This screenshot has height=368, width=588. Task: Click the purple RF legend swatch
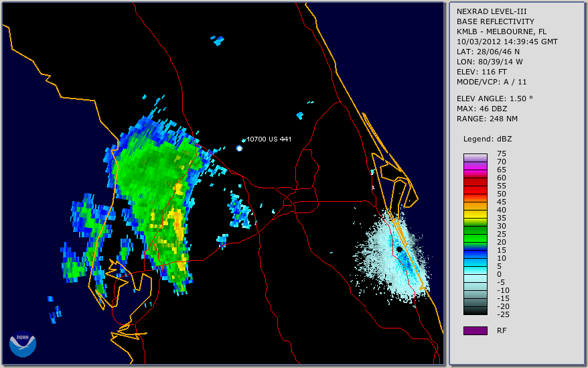[475, 330]
